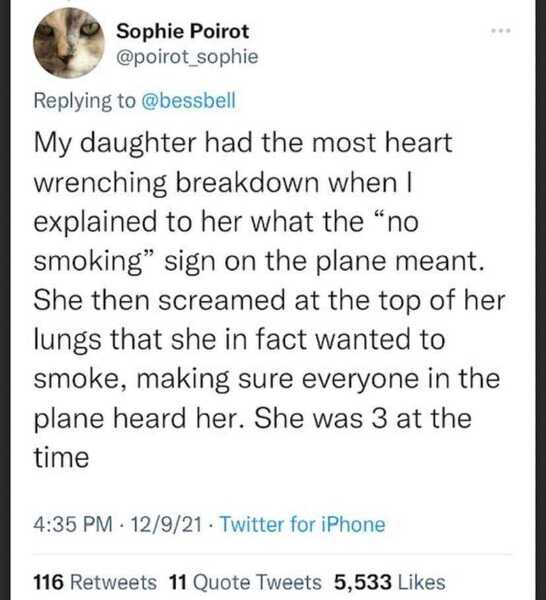Click the "sign on the plane meant." text
The width and height of the screenshot is (546, 600).
point(322,262)
